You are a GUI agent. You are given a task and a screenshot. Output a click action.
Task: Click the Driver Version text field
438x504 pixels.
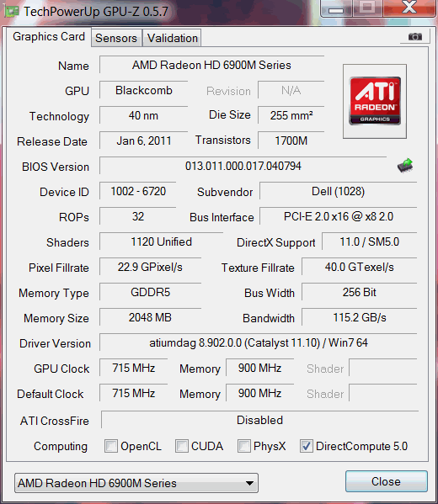click(258, 342)
